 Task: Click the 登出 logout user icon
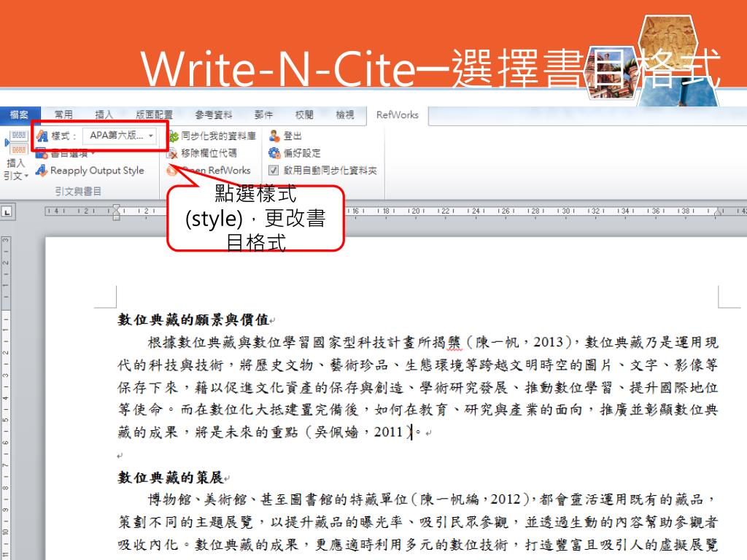pyautogui.click(x=274, y=136)
